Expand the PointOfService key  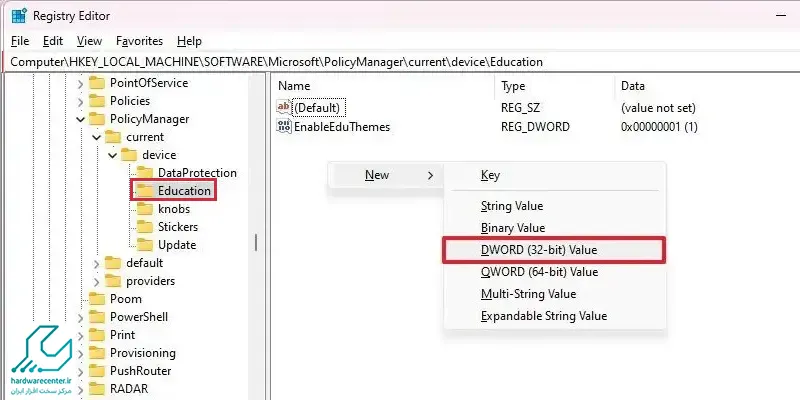80,83
